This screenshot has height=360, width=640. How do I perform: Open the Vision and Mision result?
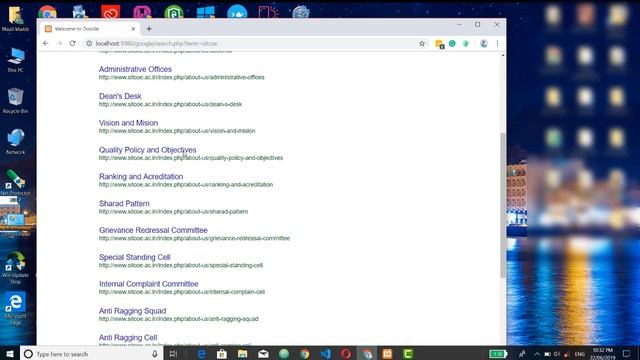128,123
